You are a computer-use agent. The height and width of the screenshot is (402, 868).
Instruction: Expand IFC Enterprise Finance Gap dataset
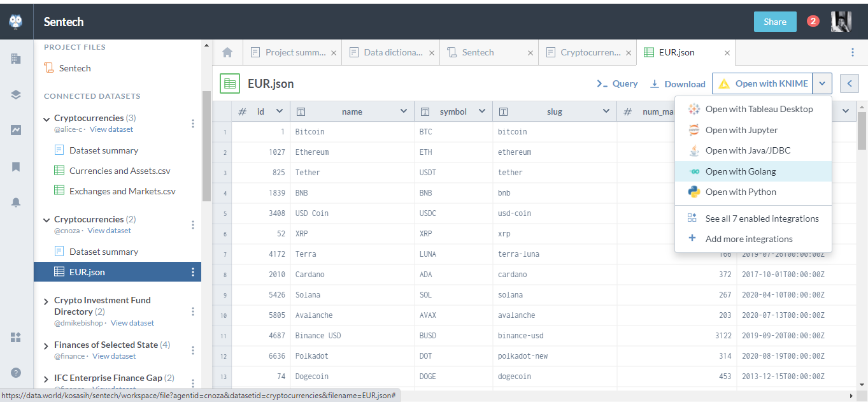click(x=46, y=379)
